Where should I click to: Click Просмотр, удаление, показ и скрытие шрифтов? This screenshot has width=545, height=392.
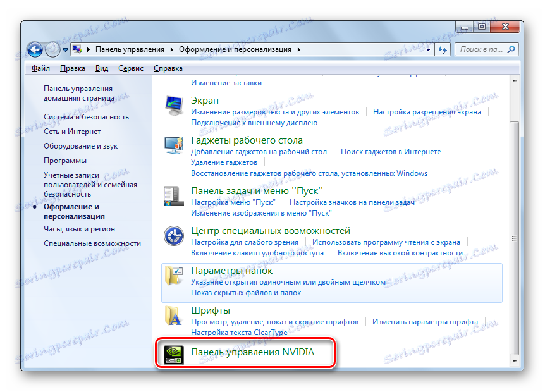tap(274, 322)
